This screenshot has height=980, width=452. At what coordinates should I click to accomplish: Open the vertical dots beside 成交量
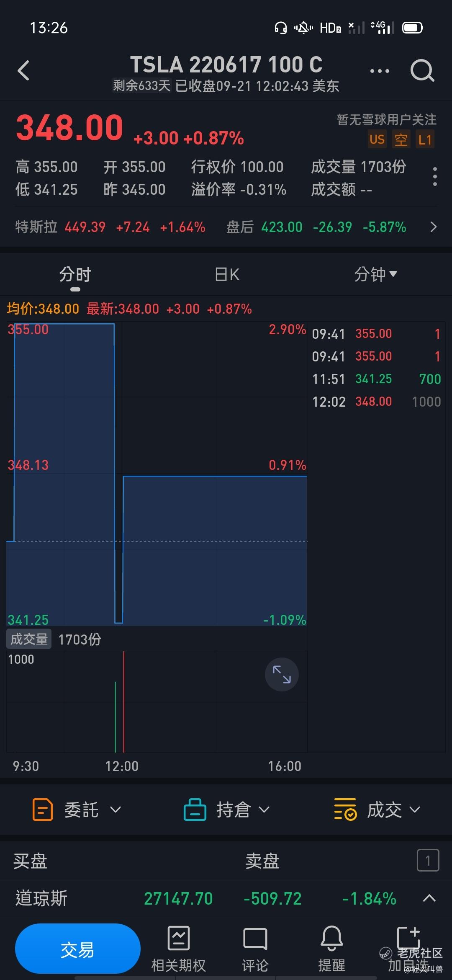(x=435, y=177)
